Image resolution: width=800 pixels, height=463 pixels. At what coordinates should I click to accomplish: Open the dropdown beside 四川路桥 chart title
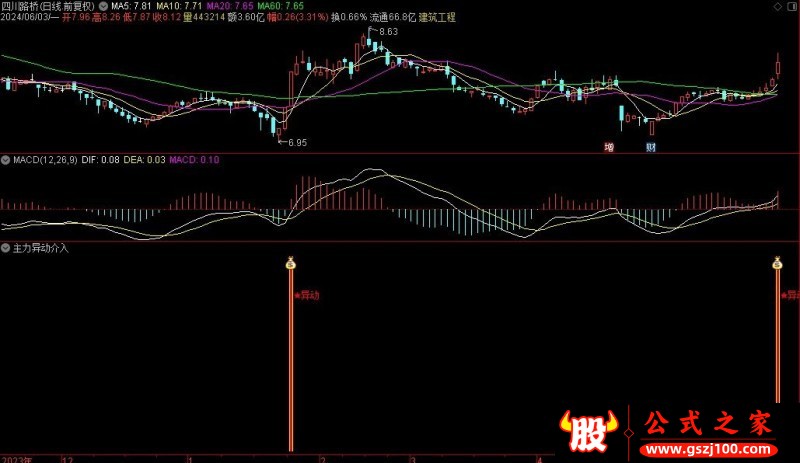click(x=103, y=6)
